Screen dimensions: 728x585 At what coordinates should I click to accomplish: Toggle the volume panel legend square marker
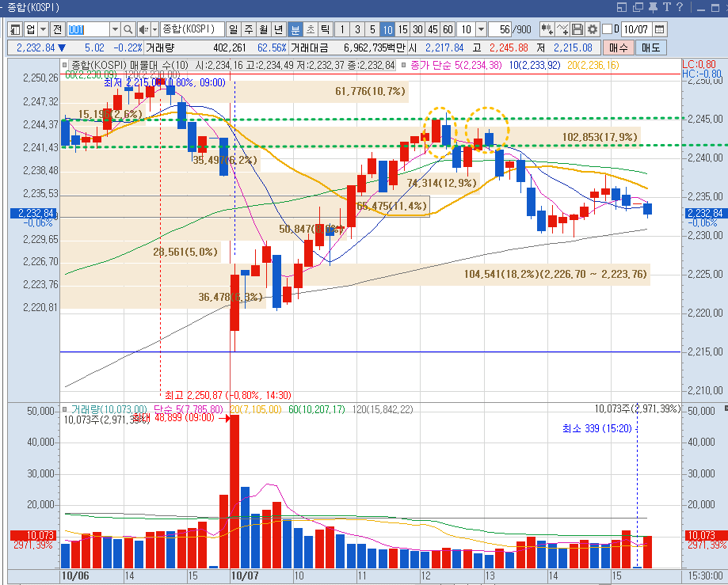point(64,409)
